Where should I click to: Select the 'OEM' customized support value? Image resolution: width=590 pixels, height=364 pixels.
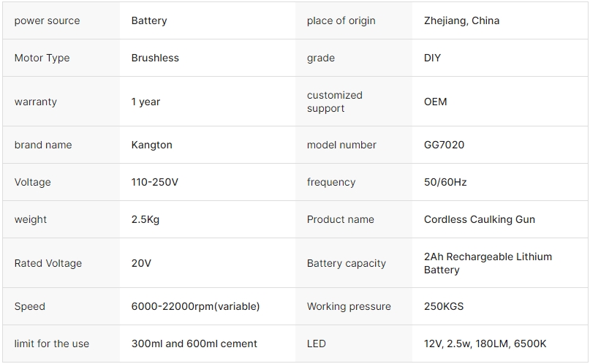pyautogui.click(x=435, y=102)
